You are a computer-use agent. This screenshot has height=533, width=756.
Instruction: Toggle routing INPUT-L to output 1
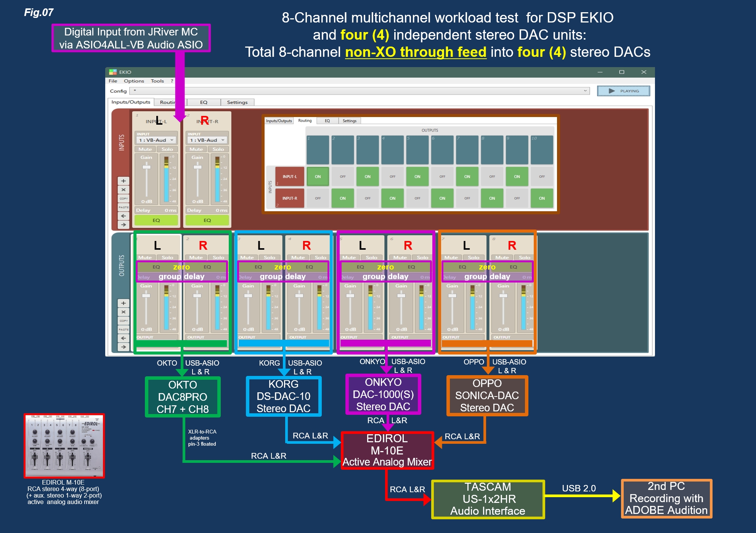coord(318,177)
